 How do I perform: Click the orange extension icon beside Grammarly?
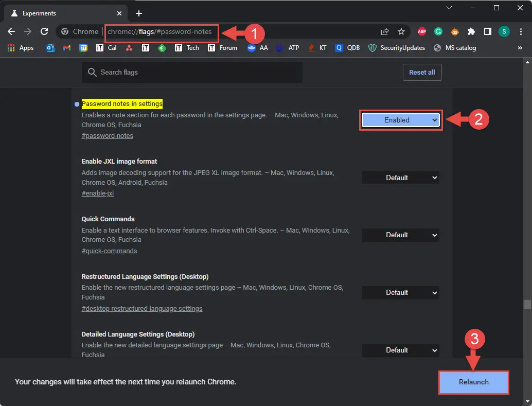tap(455, 31)
